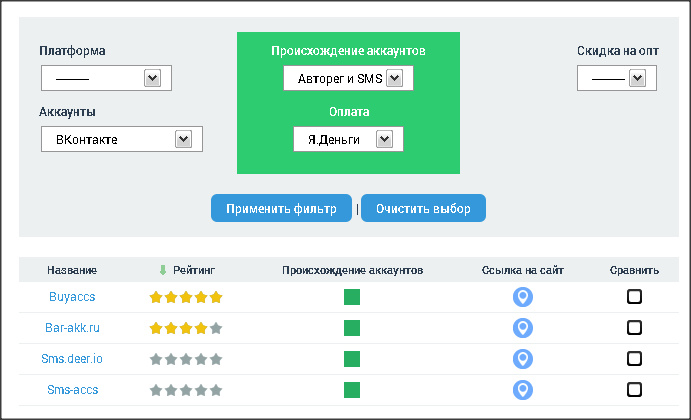Click the Применить фильтр button
The height and width of the screenshot is (420, 691).
(281, 208)
